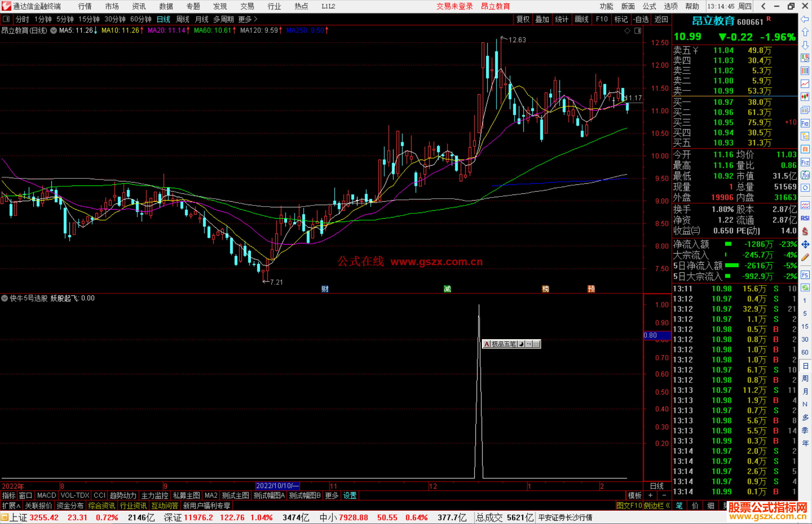Open the f(x) formula icon
The width and height of the screenshot is (812, 524).
805,175
